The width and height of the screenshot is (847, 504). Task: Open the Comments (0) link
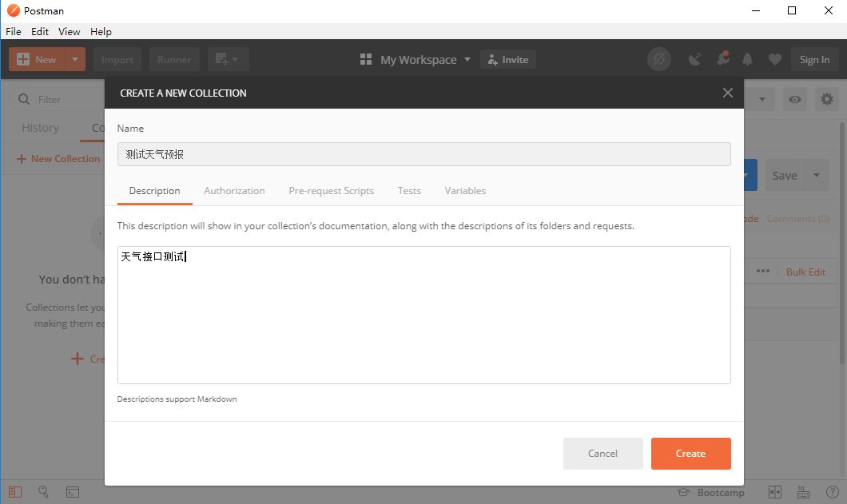pyautogui.click(x=797, y=219)
